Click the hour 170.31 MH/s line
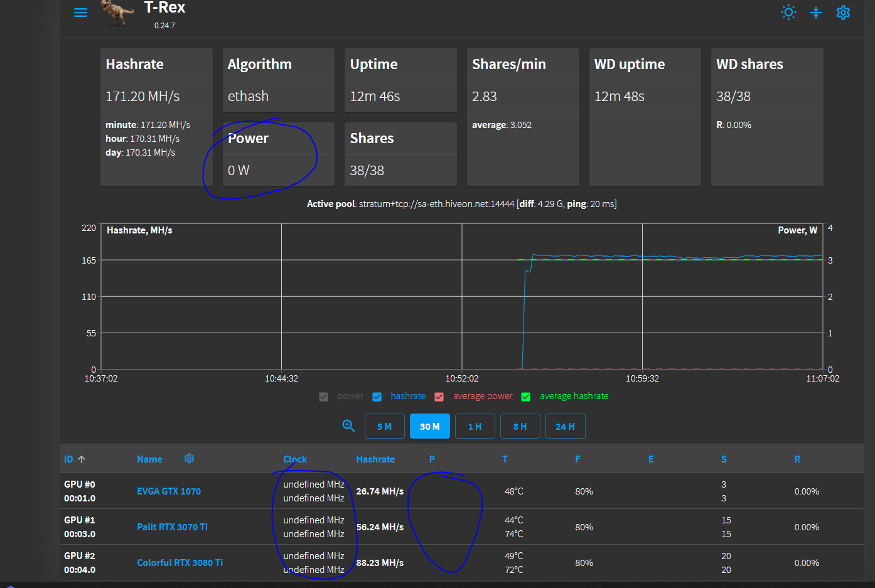 point(142,139)
